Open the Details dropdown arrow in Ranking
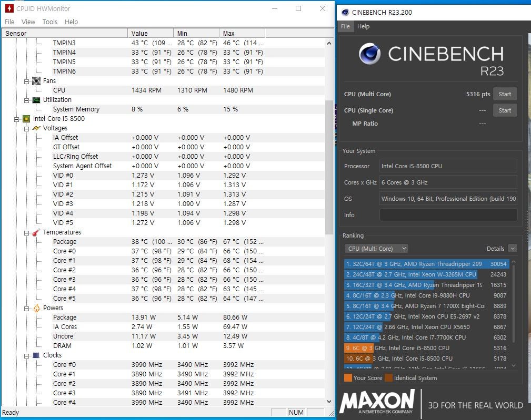The width and height of the screenshot is (531, 420). pyautogui.click(x=513, y=249)
